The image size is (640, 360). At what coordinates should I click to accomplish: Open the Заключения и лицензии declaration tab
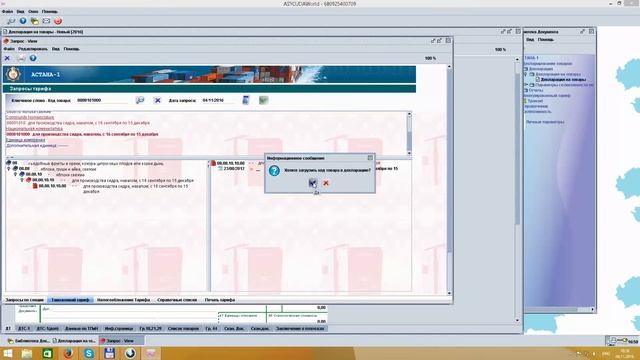pos(300,328)
